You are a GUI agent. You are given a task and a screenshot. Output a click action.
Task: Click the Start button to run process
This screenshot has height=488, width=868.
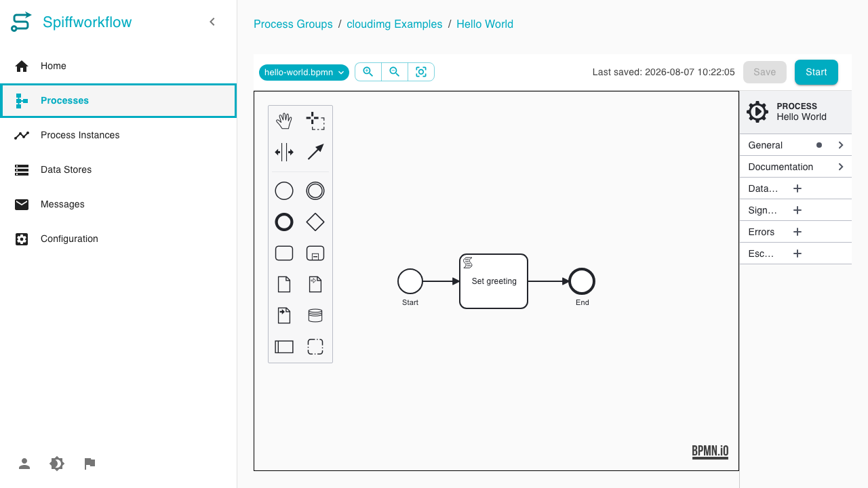[x=816, y=73]
